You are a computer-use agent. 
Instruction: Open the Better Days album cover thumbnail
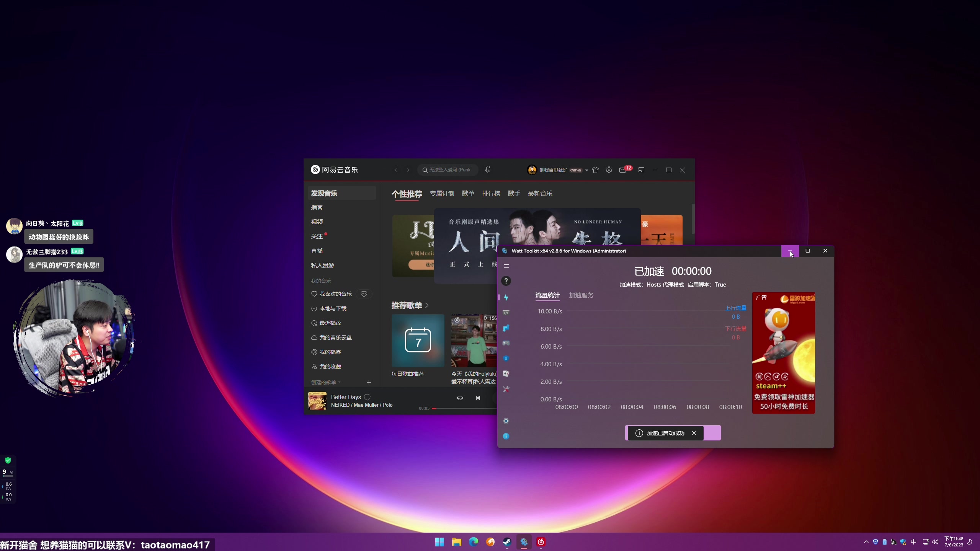coord(317,401)
